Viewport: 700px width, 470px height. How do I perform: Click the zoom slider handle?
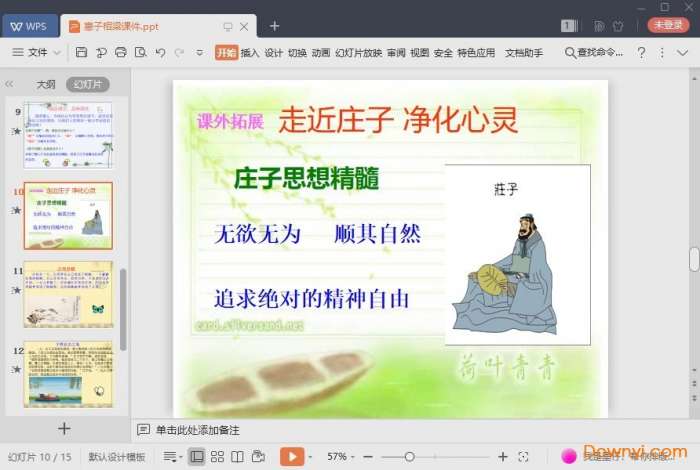point(409,457)
